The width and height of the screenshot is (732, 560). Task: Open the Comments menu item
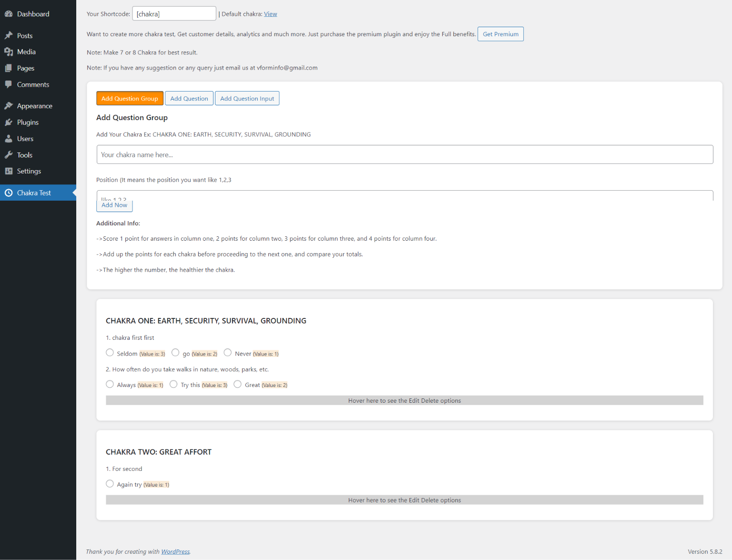(x=38, y=84)
